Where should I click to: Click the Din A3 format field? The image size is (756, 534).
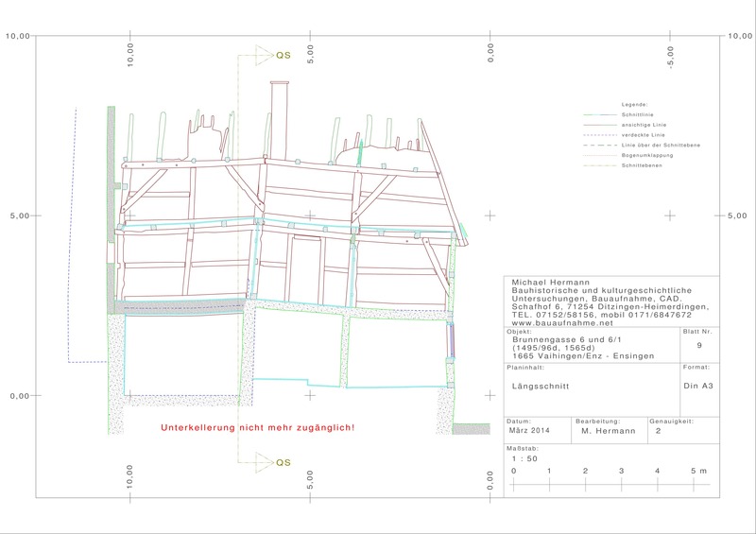pos(698,386)
